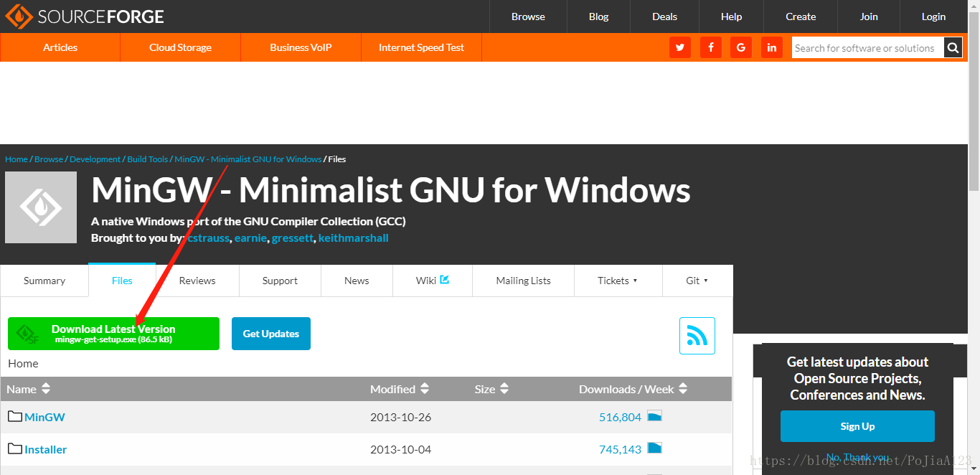Click Login in the top bar
The height and width of the screenshot is (475, 980).
point(933,17)
